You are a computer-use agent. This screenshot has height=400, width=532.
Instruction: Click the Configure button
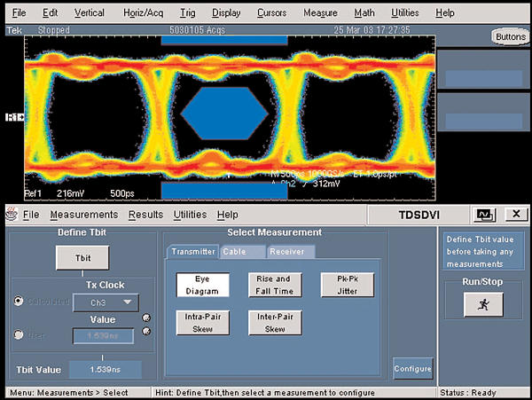[x=412, y=368]
